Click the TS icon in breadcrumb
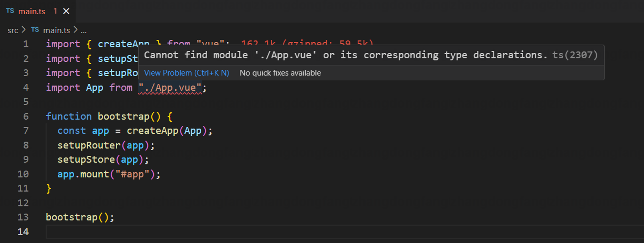 (x=35, y=30)
